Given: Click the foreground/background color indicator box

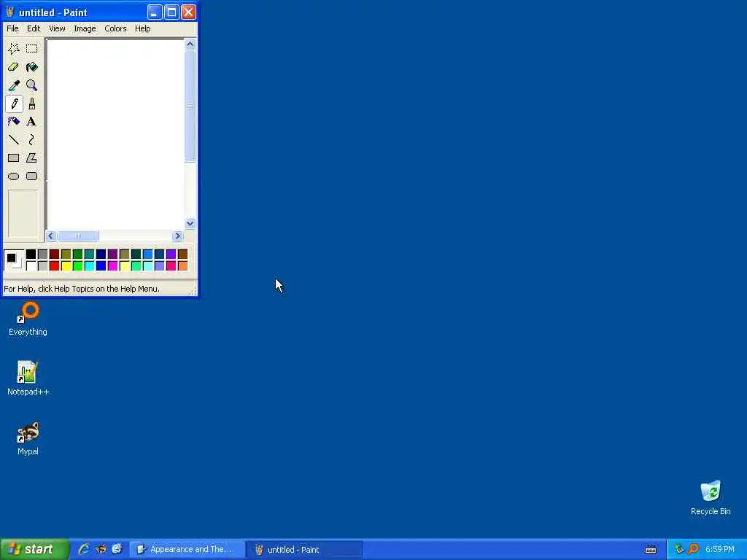Looking at the screenshot, I should click(14, 260).
